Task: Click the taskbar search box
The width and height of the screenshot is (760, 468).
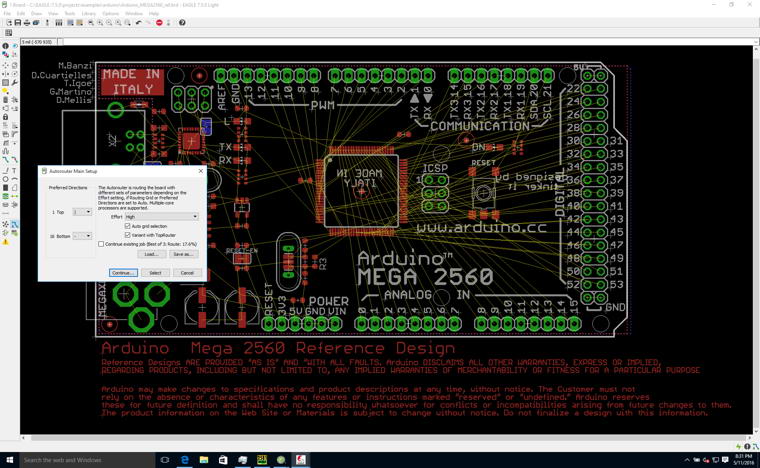Action: pos(87,460)
